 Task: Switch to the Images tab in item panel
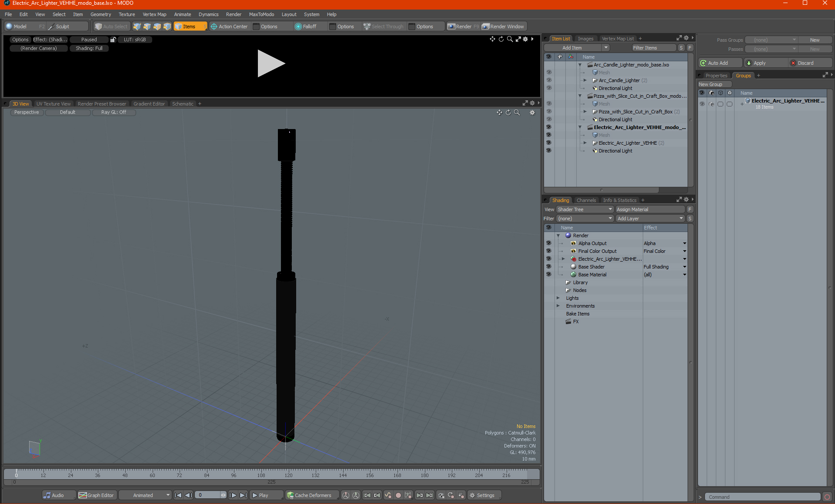coord(585,38)
